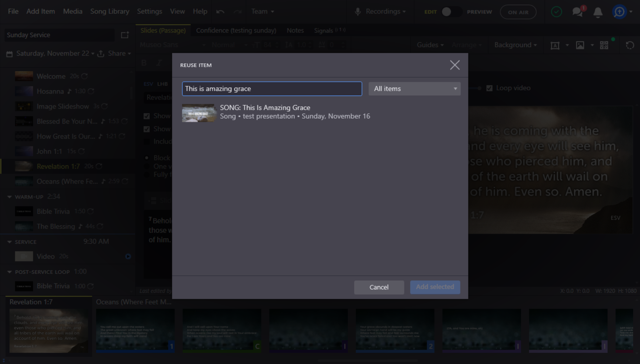
Task: Click the green sync checkmark icon
Action: [556, 12]
